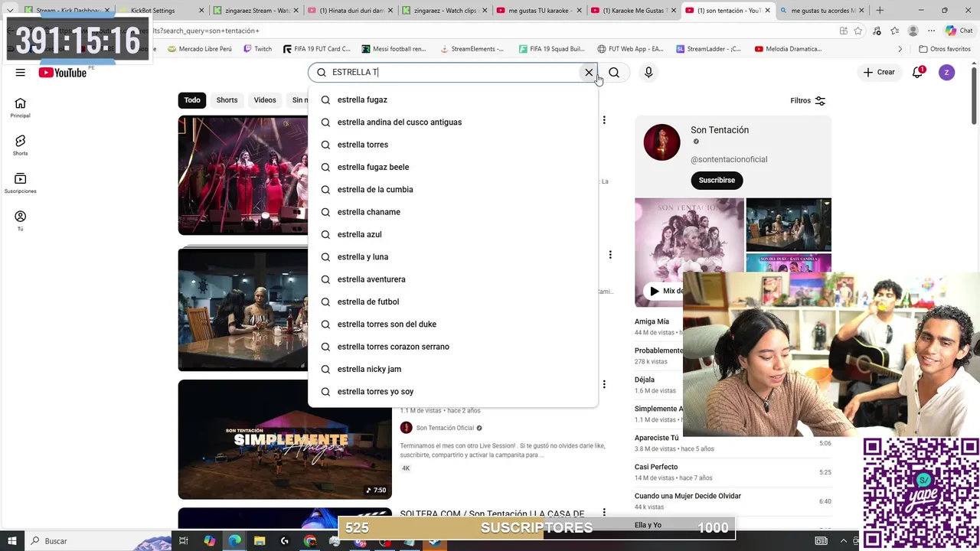Clear the YouTube search box with X
980x551 pixels.
pyautogui.click(x=589, y=73)
